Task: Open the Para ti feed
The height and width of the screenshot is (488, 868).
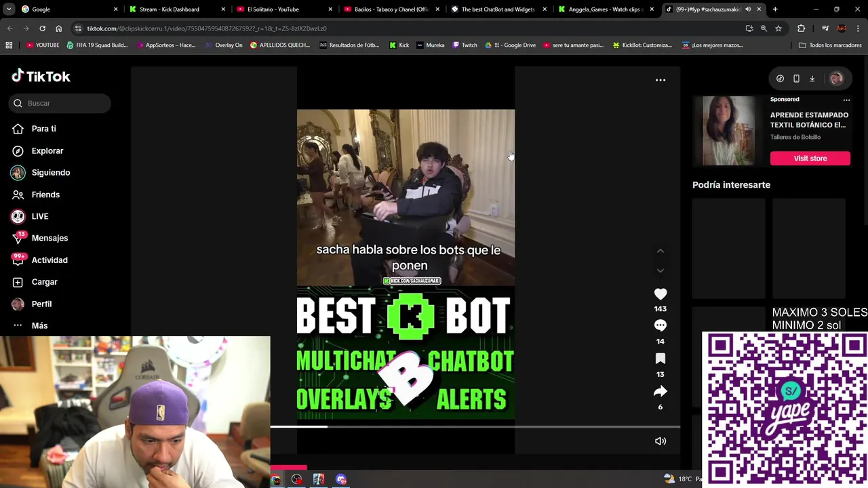Action: 34,129
